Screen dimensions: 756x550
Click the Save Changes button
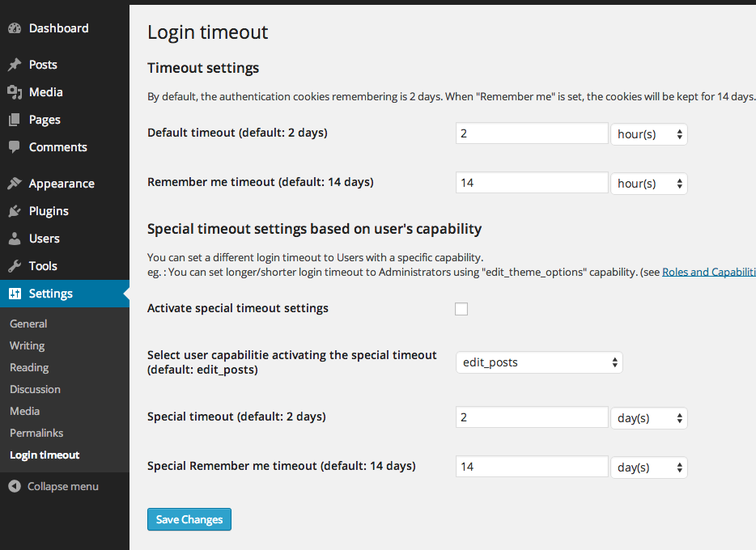[x=189, y=519]
